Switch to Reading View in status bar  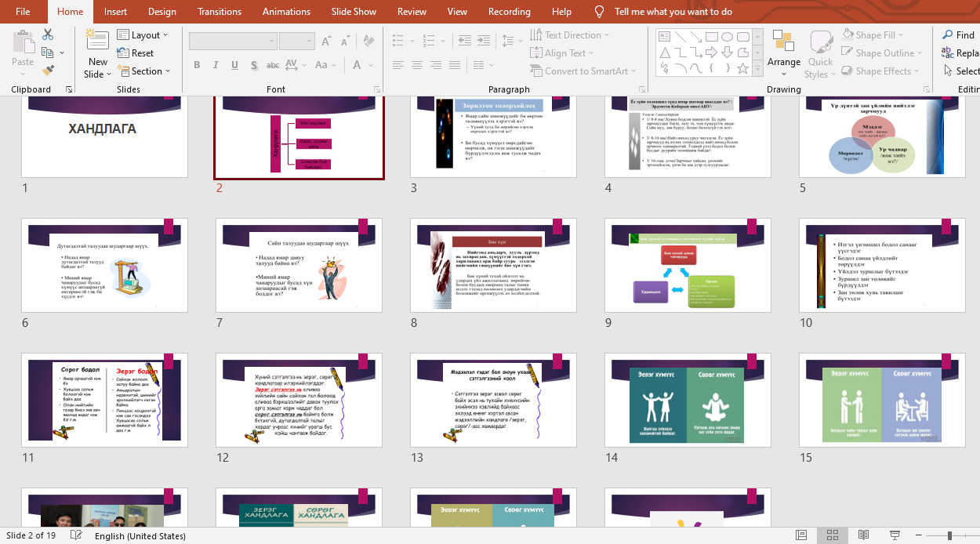tap(863, 535)
